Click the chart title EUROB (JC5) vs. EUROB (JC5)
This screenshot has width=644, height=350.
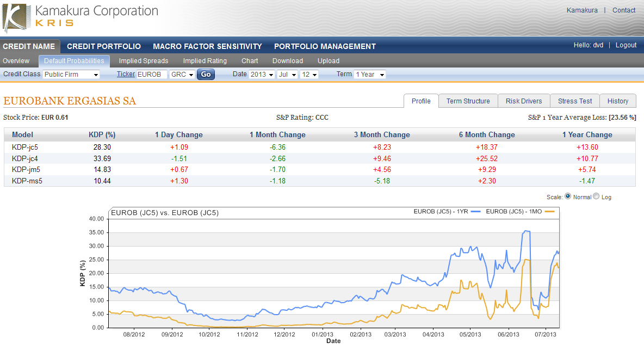click(x=165, y=213)
